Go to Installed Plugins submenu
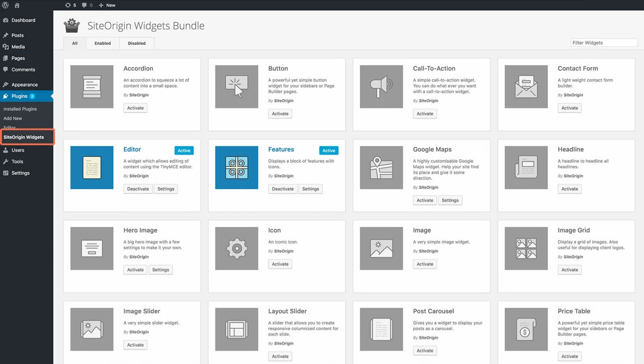Image resolution: width=644 pixels, height=364 pixels. [20, 109]
